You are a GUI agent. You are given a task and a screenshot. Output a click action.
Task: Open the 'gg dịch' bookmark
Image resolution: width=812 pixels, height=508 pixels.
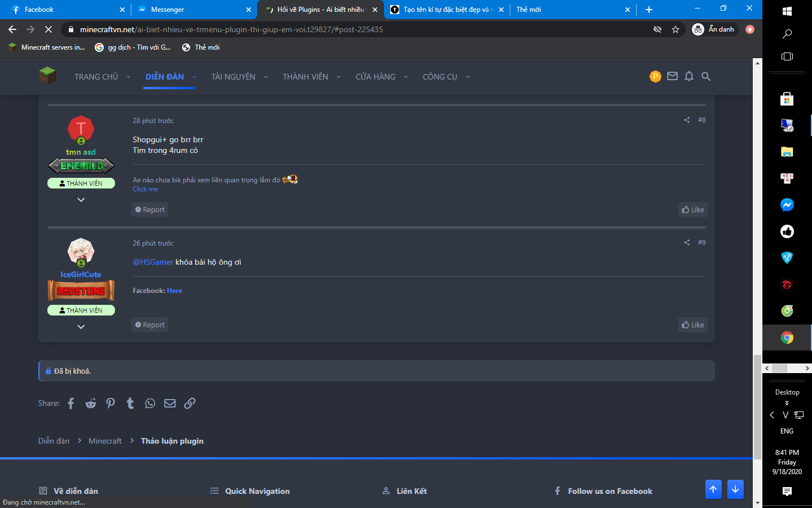(x=133, y=47)
